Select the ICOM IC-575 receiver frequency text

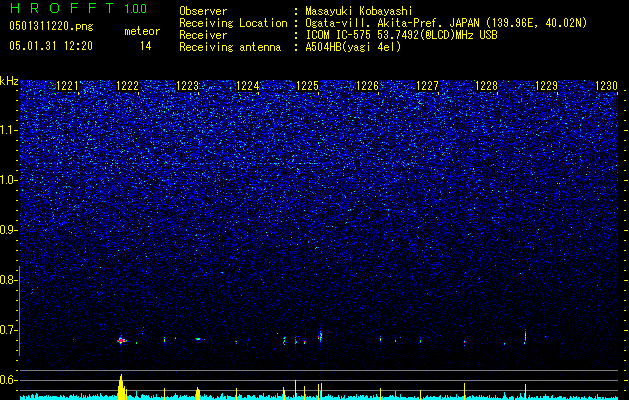coord(401,35)
